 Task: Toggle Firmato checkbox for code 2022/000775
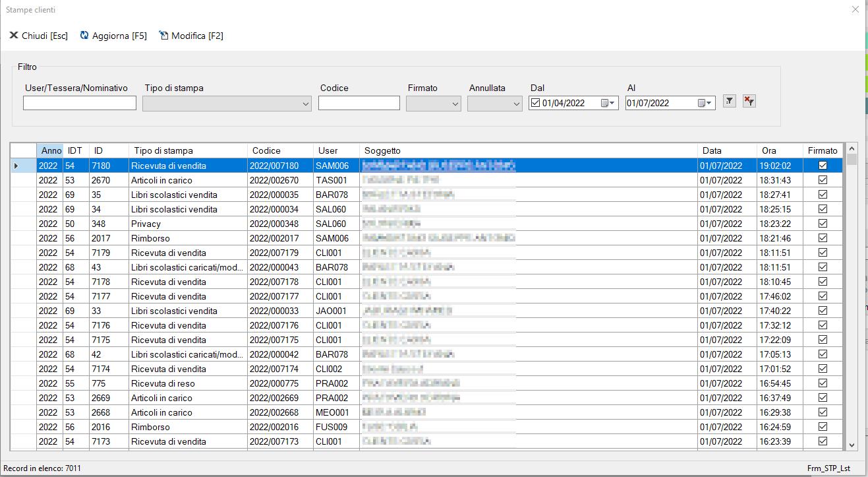click(x=823, y=383)
